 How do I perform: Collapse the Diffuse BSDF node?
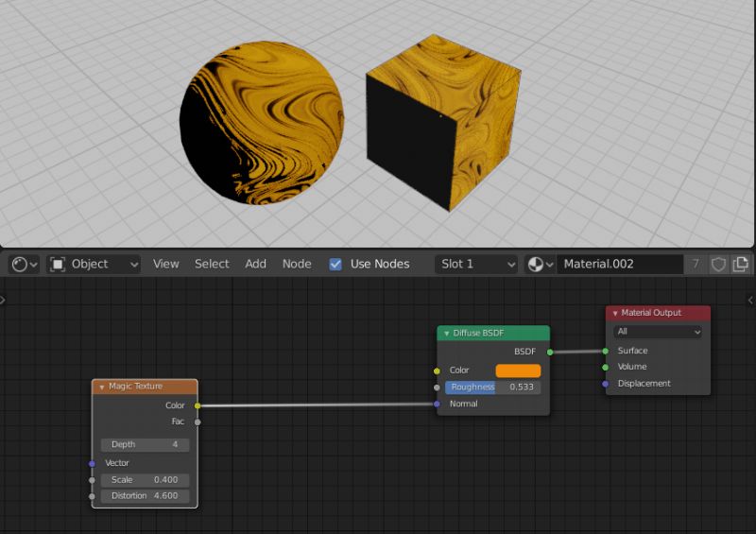coord(446,334)
